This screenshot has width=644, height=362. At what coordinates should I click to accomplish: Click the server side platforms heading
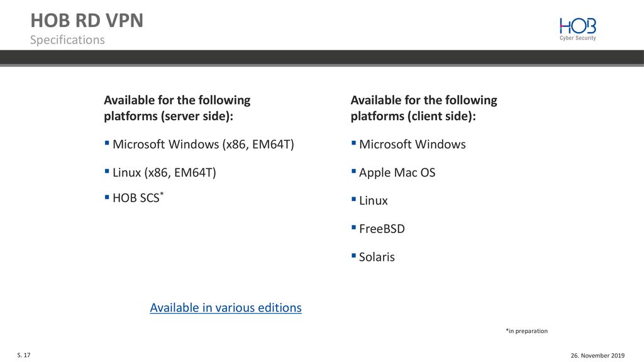point(177,108)
